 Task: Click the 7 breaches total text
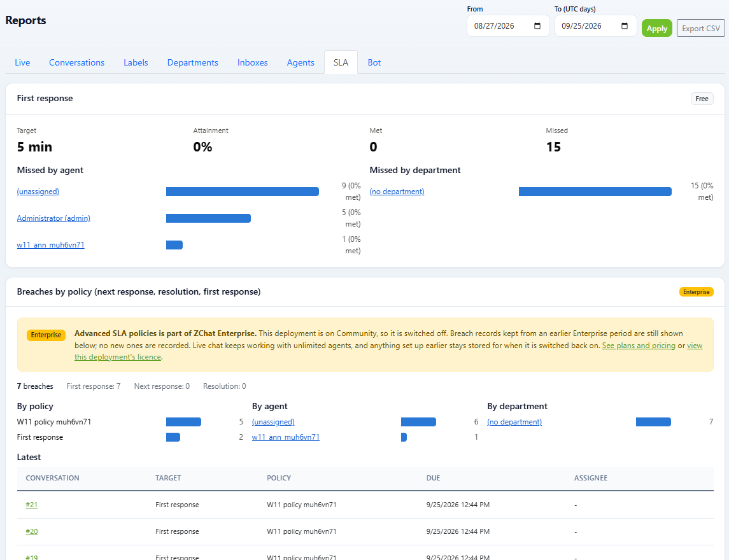(x=35, y=386)
